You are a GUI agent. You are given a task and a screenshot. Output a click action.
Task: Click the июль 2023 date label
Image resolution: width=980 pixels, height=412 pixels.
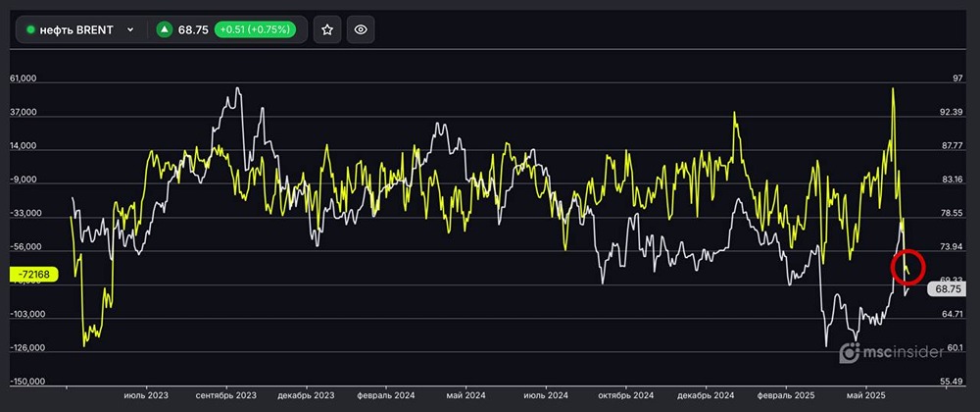tap(146, 395)
